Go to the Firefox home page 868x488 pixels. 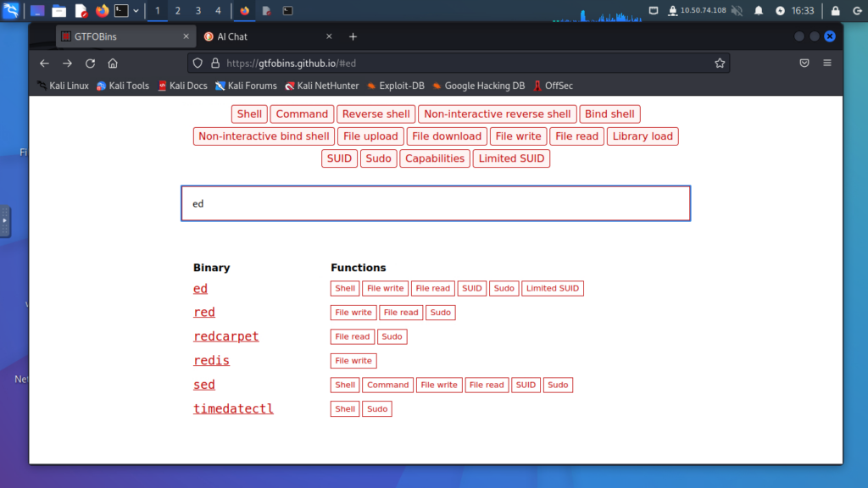pos(112,63)
